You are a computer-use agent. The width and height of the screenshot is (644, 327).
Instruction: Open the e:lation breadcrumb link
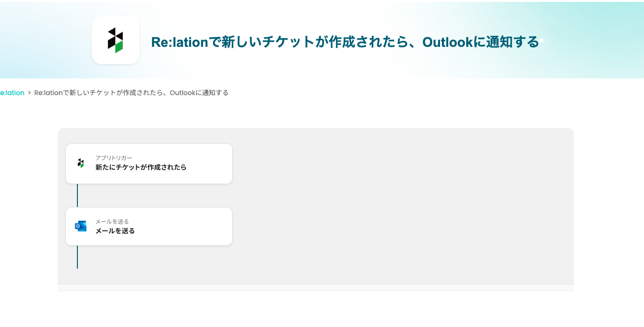point(12,93)
